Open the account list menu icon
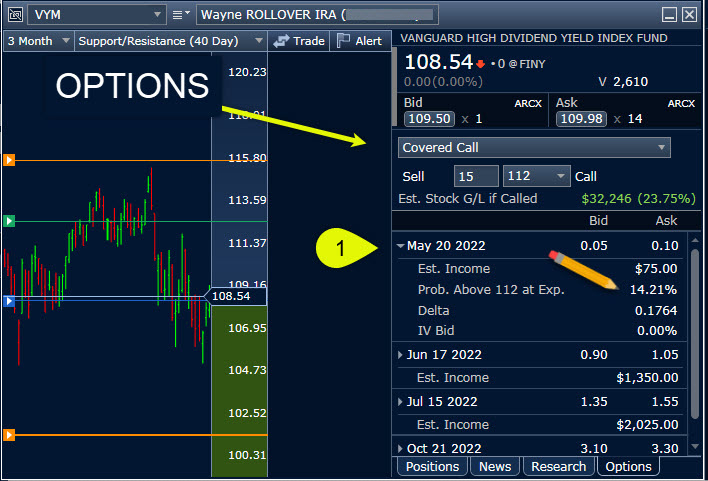 tap(181, 15)
